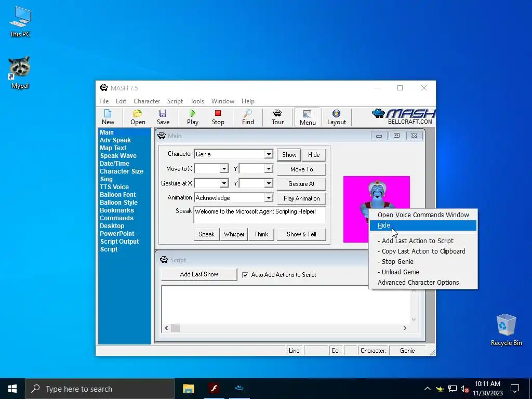Open File Explorer from the taskbar
Viewport: 532px width, 399px height.
pyautogui.click(x=188, y=389)
